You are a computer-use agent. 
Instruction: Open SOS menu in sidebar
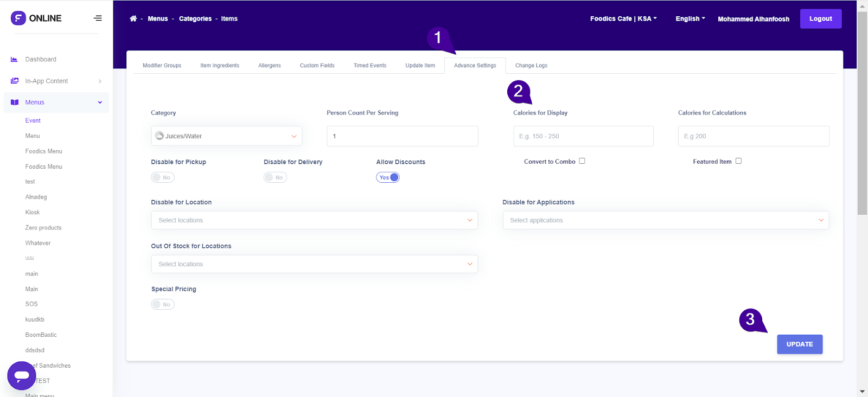pyautogui.click(x=31, y=304)
